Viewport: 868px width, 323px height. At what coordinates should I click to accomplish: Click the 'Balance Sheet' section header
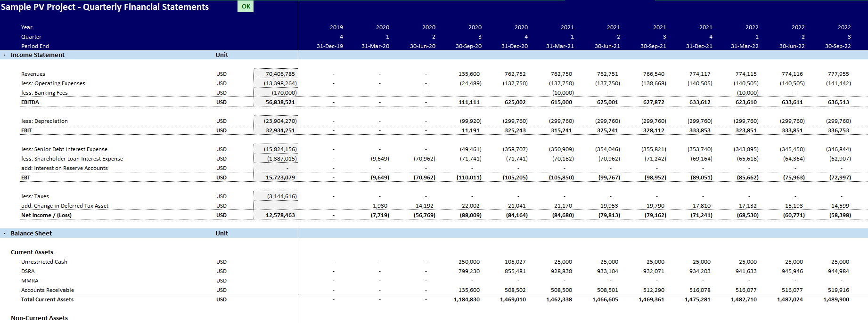(x=31, y=234)
